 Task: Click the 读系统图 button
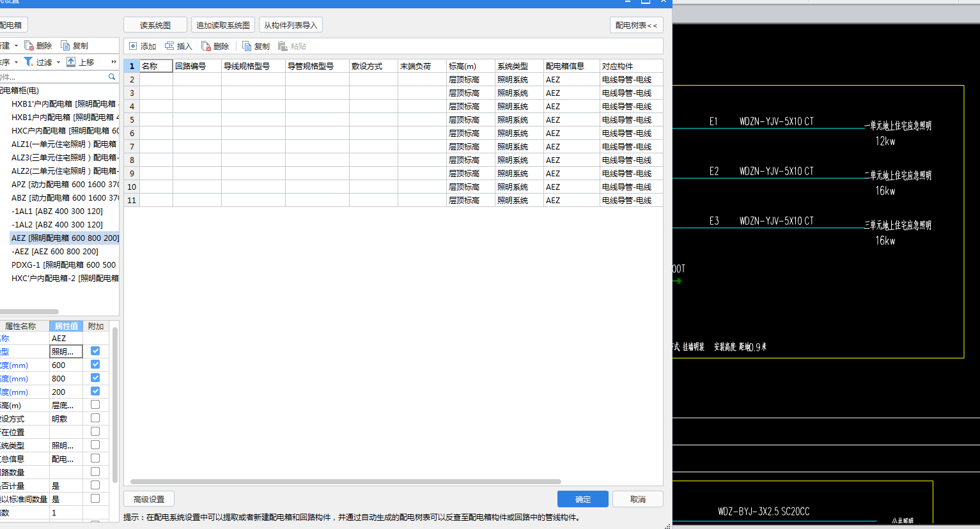pos(155,25)
